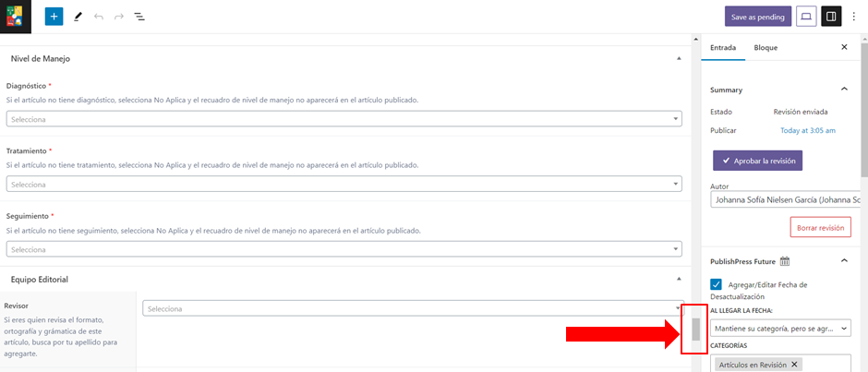Click the Borrar revisión button
The image size is (868, 372).
(x=820, y=227)
